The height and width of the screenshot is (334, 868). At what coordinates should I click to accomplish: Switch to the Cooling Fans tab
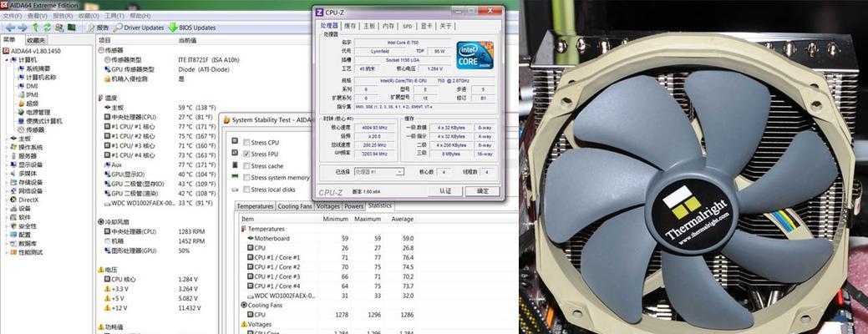pyautogui.click(x=295, y=206)
